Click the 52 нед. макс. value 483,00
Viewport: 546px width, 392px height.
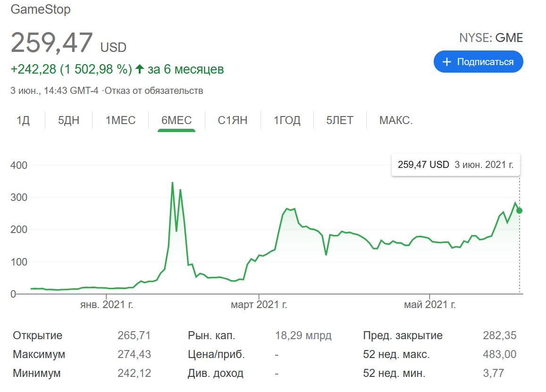click(499, 354)
